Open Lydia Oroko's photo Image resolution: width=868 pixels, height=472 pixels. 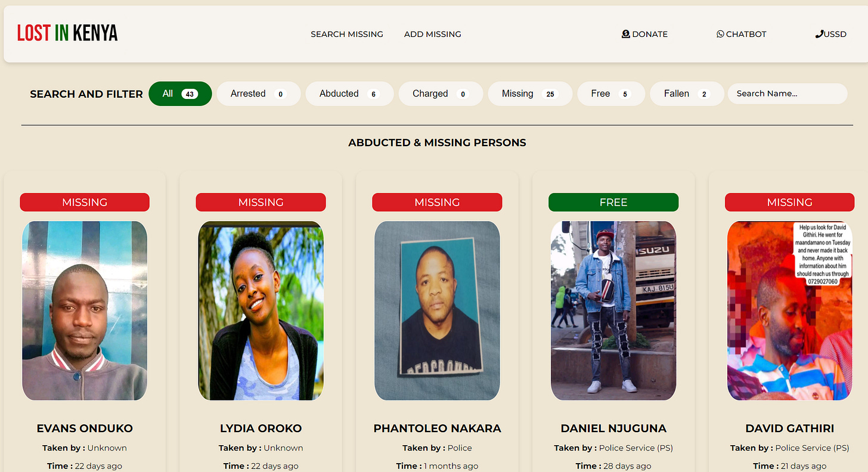click(x=261, y=311)
